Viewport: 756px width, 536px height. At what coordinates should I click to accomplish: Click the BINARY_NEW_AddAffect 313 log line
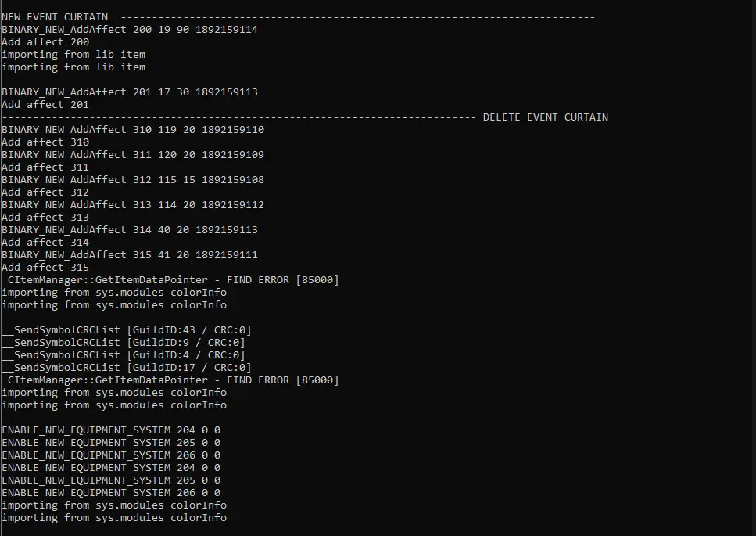[132, 205]
